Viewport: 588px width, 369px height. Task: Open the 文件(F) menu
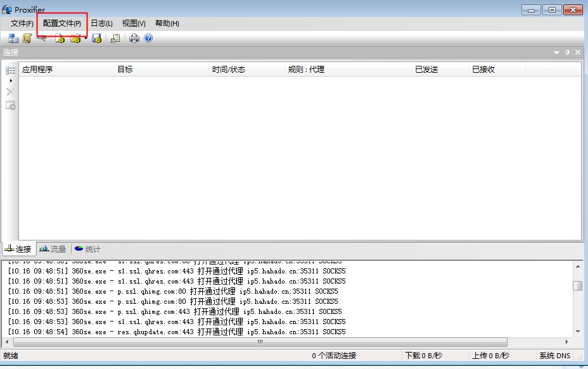click(22, 23)
